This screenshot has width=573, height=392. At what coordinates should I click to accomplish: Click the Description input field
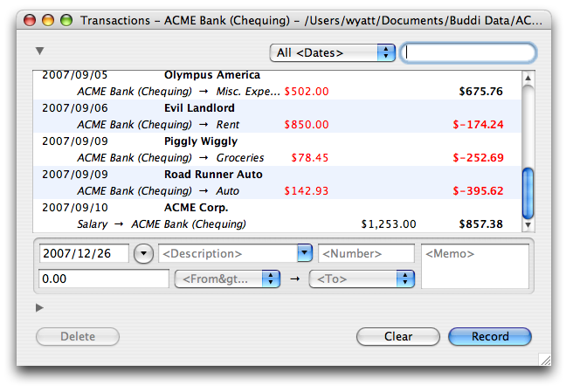[x=228, y=253]
